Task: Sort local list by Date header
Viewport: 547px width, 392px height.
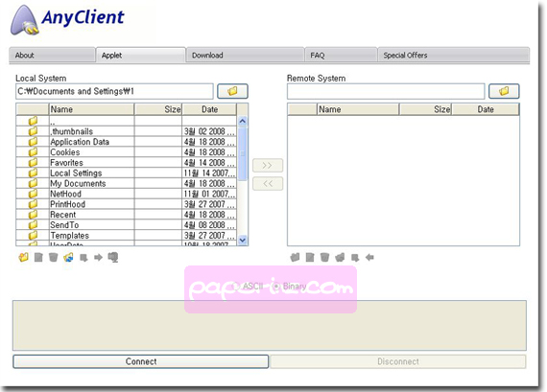Action: tap(209, 109)
